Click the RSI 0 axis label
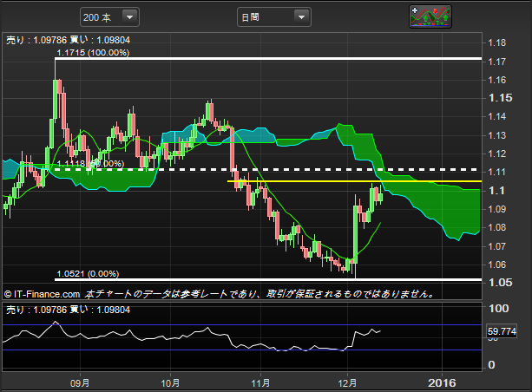The image size is (532, 392). point(491,365)
